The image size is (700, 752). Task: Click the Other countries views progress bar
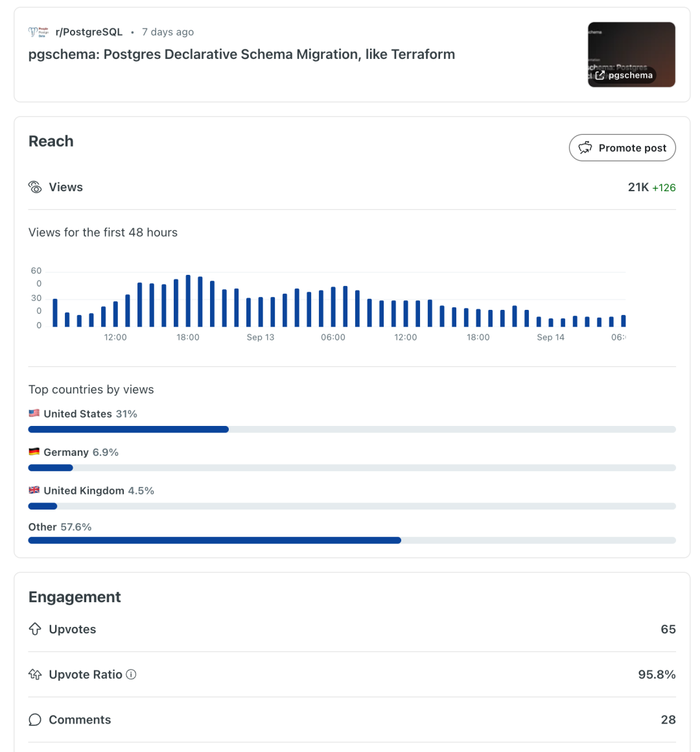coord(352,540)
